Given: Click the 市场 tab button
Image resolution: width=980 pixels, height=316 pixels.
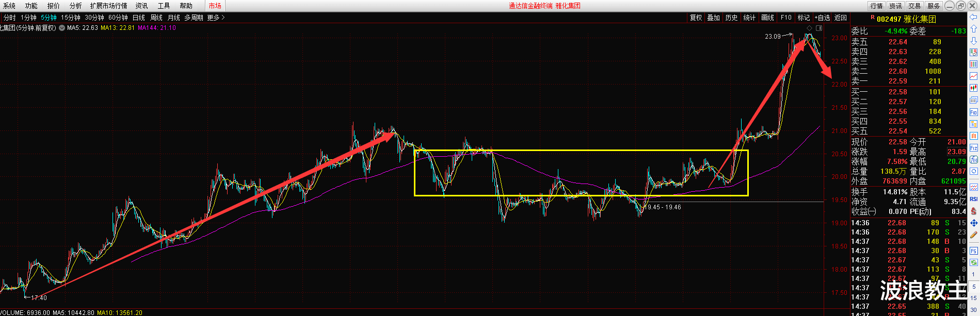Looking at the screenshot, I should (x=215, y=6).
